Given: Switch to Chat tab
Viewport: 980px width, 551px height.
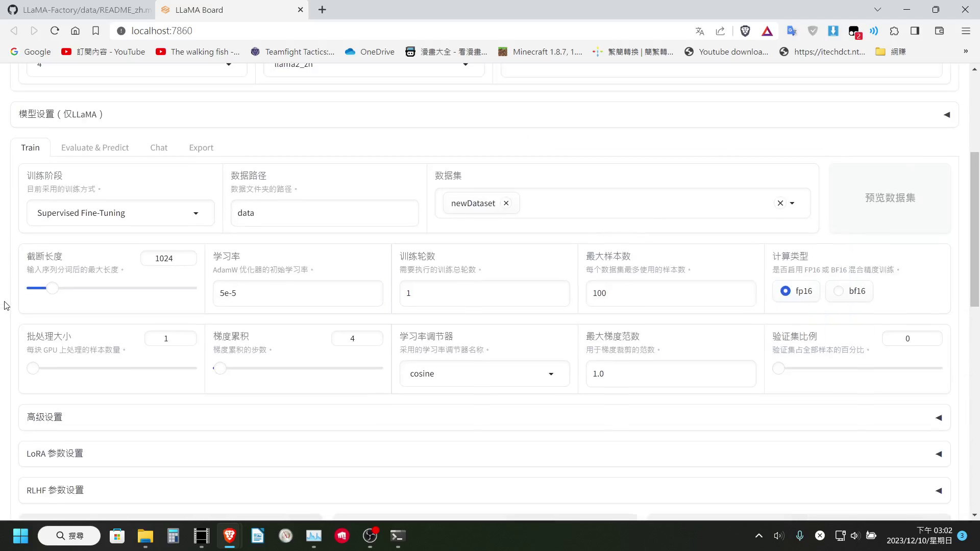Looking at the screenshot, I should point(159,147).
